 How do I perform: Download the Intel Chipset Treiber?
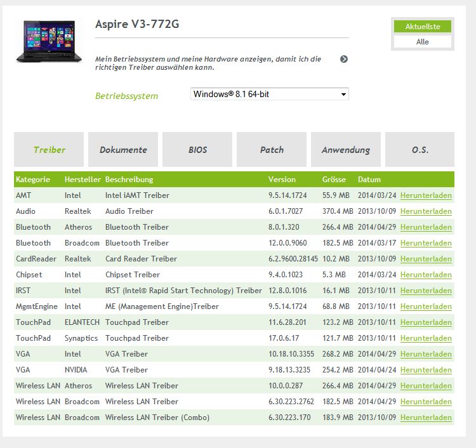426,275
